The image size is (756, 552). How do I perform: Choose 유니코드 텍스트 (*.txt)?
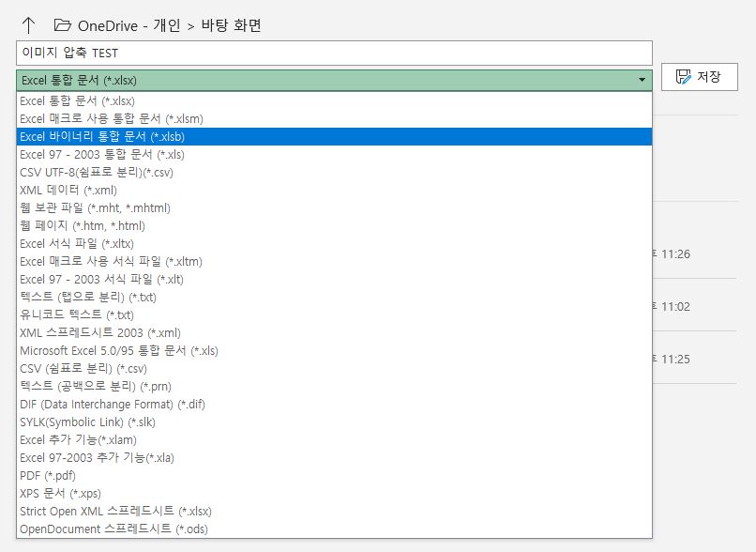[x=334, y=315]
